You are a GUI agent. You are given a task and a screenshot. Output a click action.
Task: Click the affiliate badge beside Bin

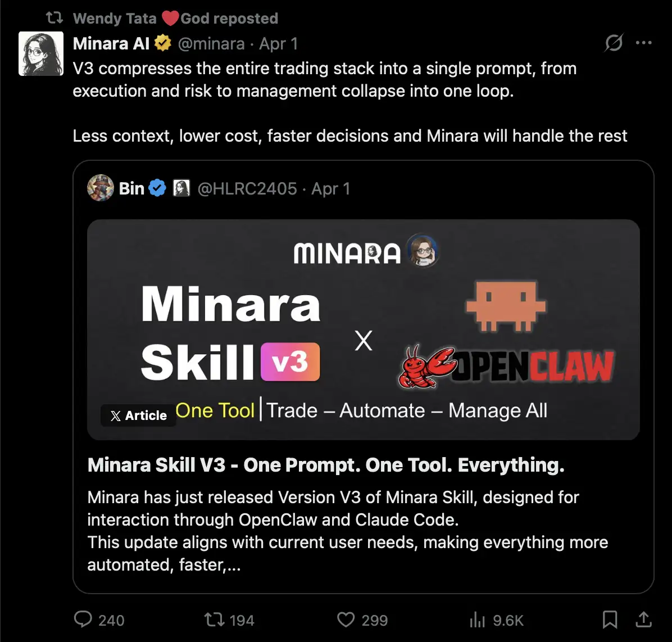[x=181, y=188]
